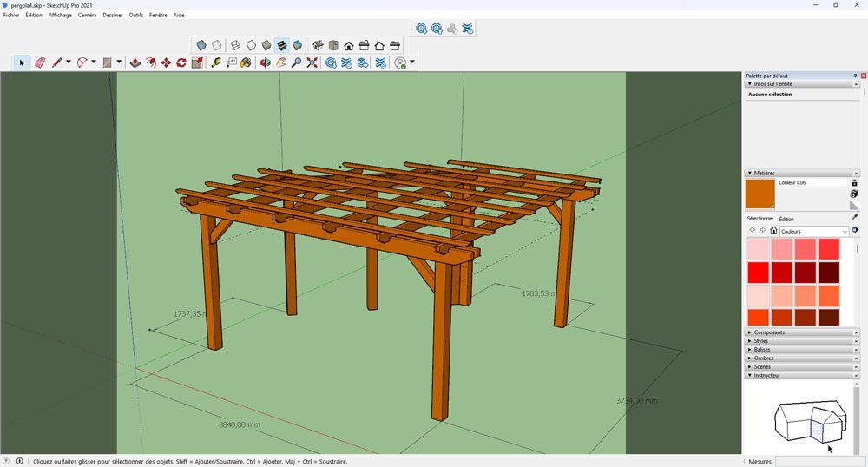Open the Couleurs library dropdown
This screenshot has height=467, width=868.
click(814, 231)
